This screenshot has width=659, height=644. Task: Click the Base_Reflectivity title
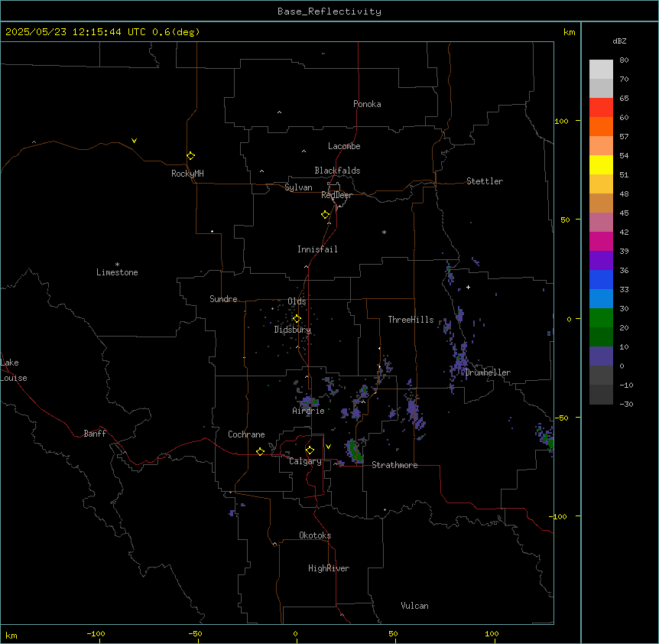[x=329, y=11]
